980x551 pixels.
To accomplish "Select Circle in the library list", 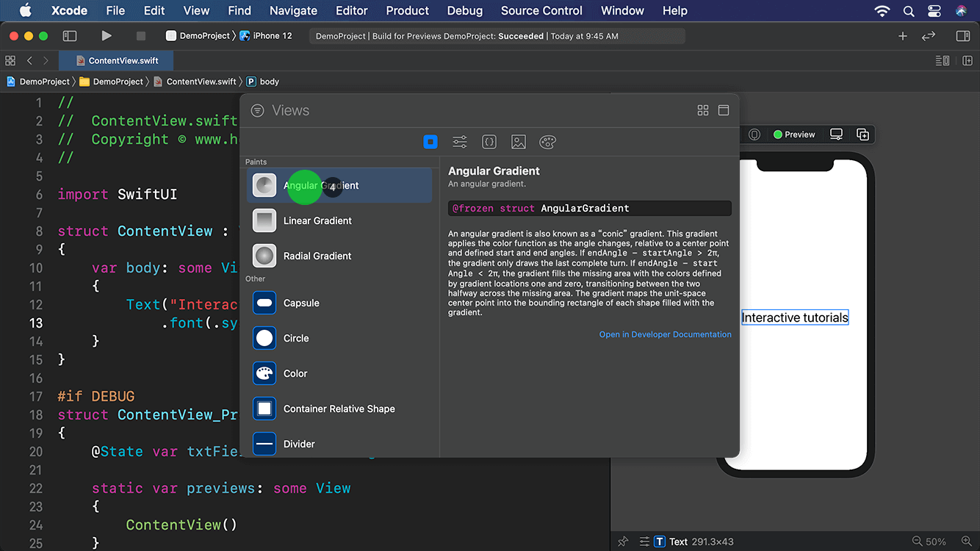I will tap(339, 338).
